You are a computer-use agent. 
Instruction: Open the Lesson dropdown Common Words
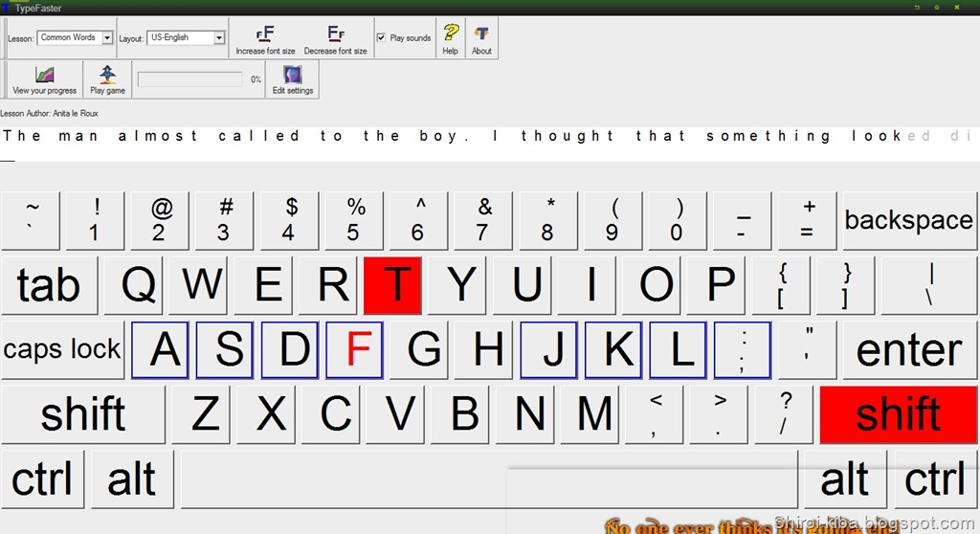point(75,37)
